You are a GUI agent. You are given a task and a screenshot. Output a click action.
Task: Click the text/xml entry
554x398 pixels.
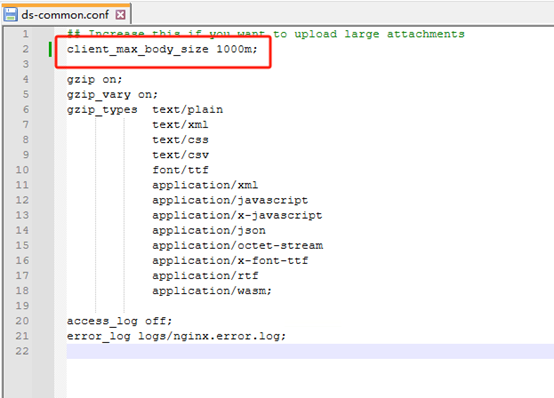coord(180,125)
